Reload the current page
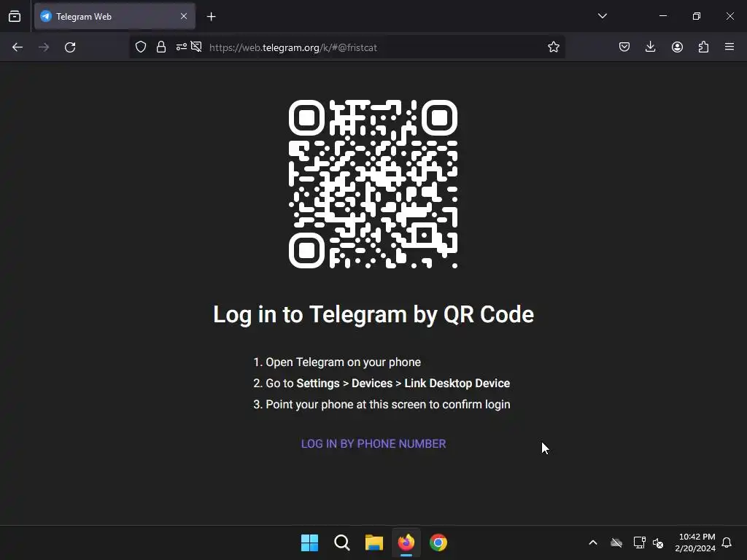Screen dimensions: 747x560 point(70,47)
